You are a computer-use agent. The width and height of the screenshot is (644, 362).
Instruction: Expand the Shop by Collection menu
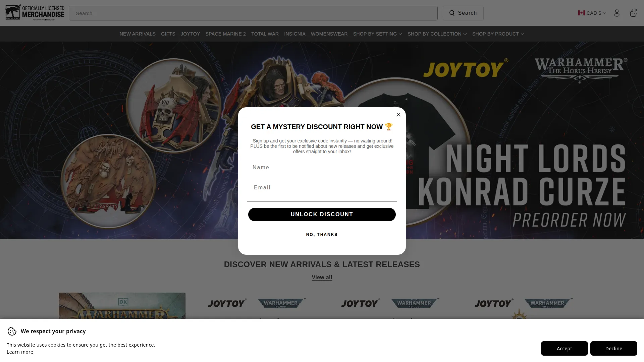click(x=437, y=34)
